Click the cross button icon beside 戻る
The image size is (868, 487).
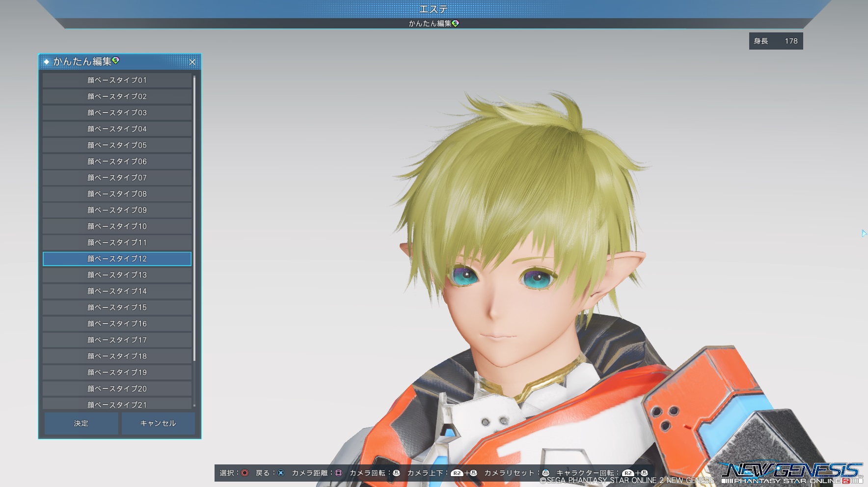pyautogui.click(x=281, y=473)
